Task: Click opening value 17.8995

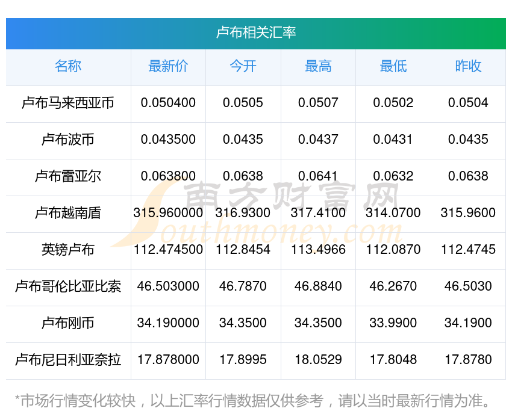Action: coord(243,360)
